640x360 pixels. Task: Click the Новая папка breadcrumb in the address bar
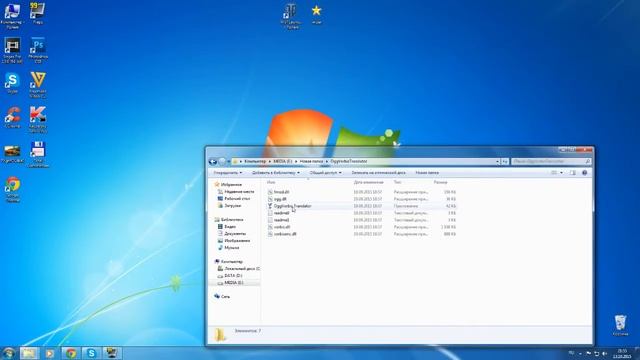click(311, 162)
